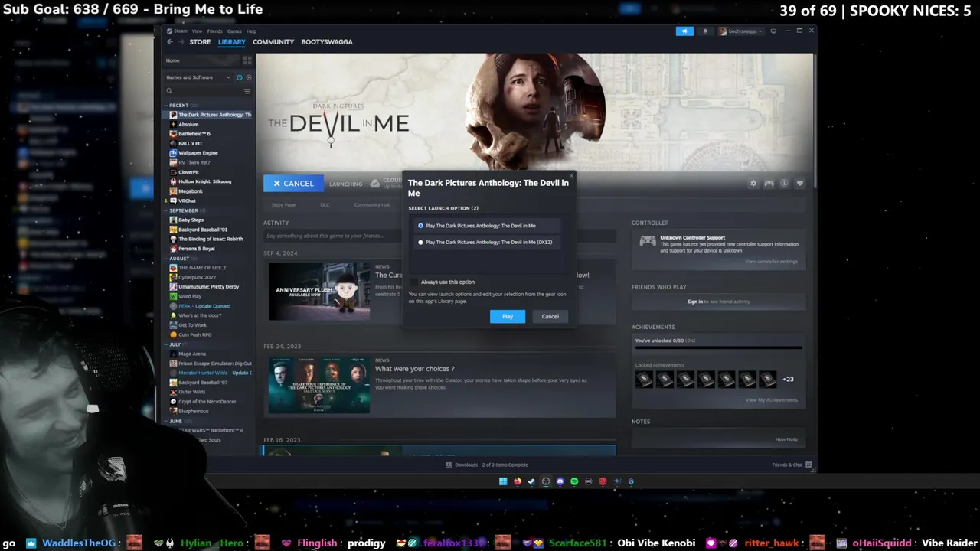Open the announcements megaphone button

click(684, 31)
